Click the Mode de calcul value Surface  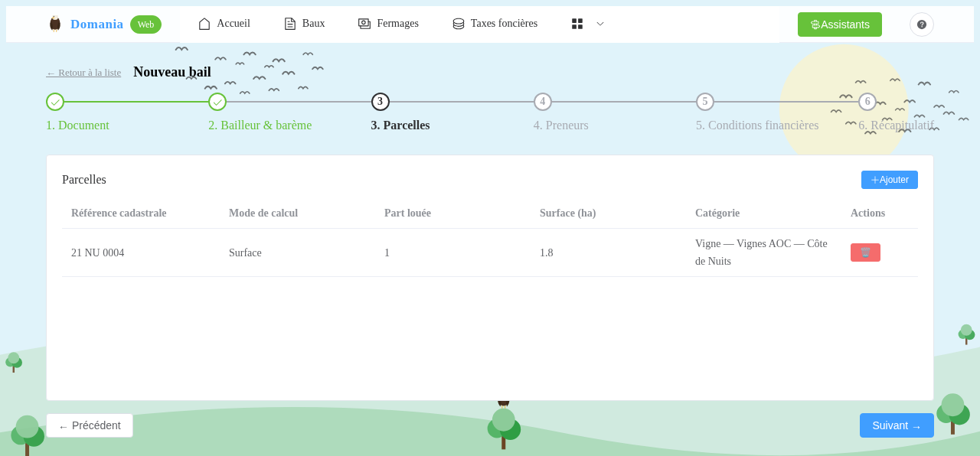tap(245, 253)
